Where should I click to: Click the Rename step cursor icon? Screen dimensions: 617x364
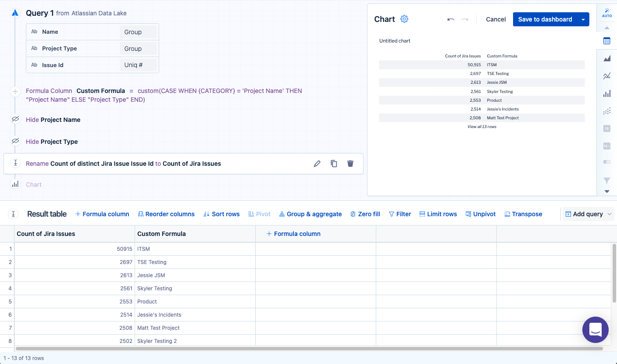click(x=15, y=163)
